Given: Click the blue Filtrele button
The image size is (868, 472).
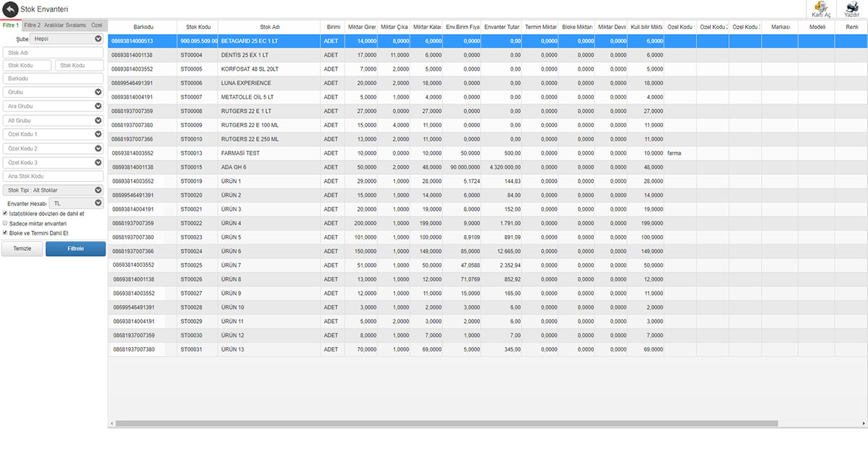Looking at the screenshot, I should [x=75, y=249].
